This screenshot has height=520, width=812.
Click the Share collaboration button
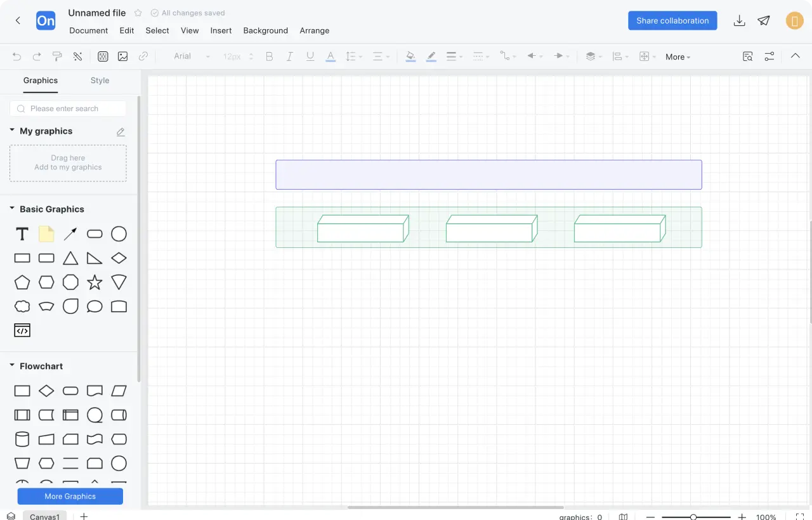pos(672,21)
